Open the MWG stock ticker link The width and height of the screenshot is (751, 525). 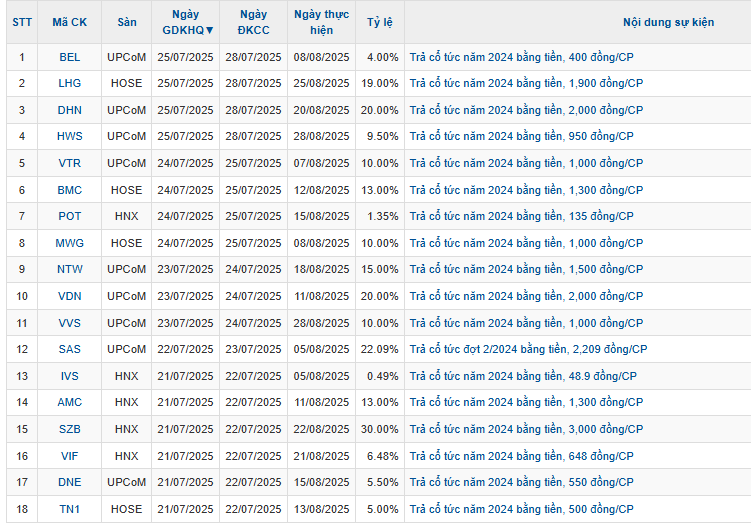click(x=69, y=243)
